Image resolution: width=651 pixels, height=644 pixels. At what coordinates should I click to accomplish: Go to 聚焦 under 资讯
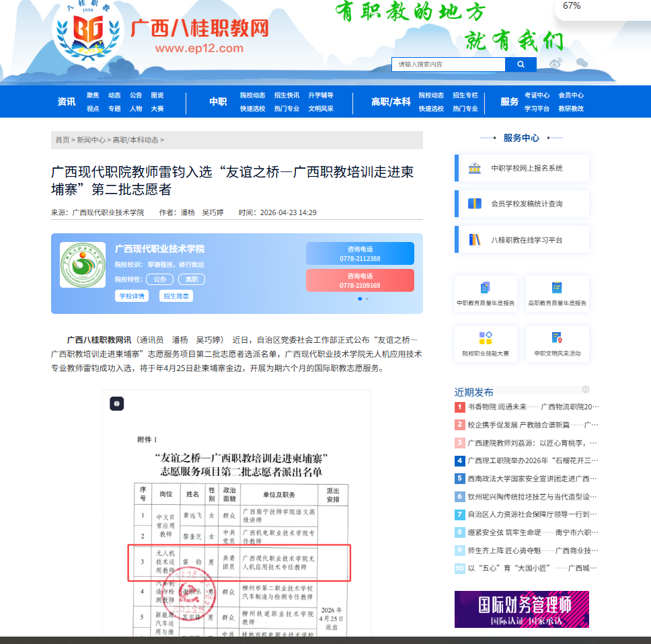(93, 95)
